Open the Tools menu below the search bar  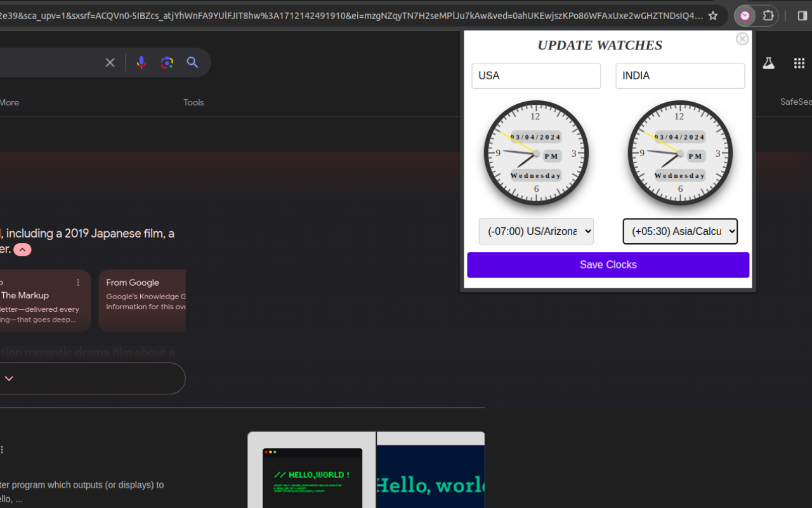[x=193, y=102]
